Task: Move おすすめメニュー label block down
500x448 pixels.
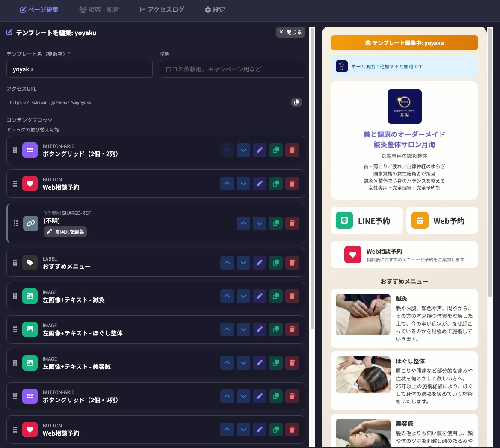Action: click(x=243, y=263)
